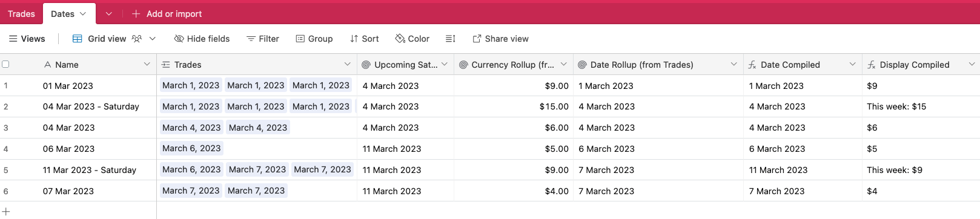Add a new row with the plus icon
Viewport: 980px width, 219px height.
[x=6, y=212]
